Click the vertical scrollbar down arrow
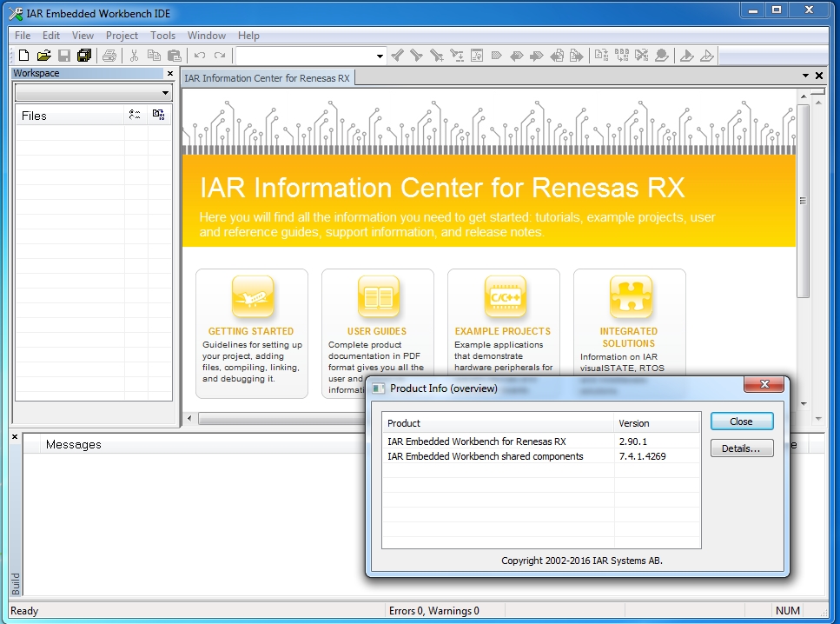 tap(803, 403)
